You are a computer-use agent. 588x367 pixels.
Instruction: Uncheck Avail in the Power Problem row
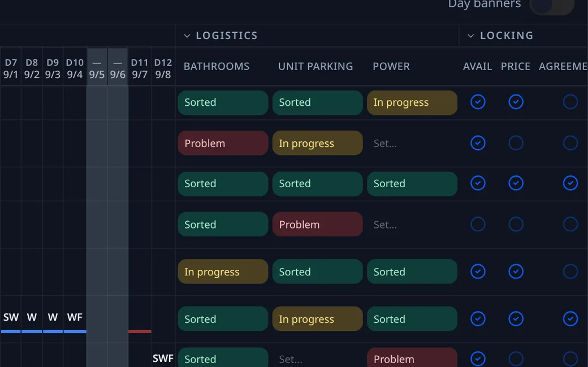pos(478,359)
